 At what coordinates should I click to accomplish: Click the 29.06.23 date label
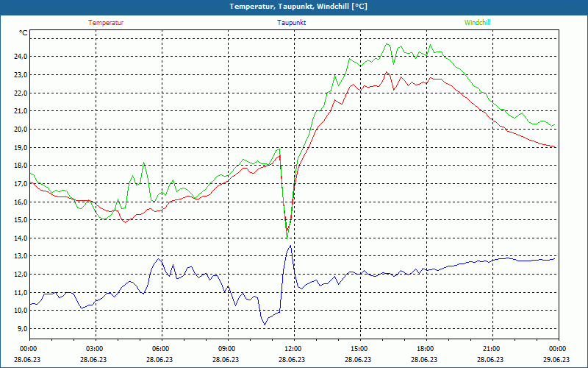tap(556, 359)
